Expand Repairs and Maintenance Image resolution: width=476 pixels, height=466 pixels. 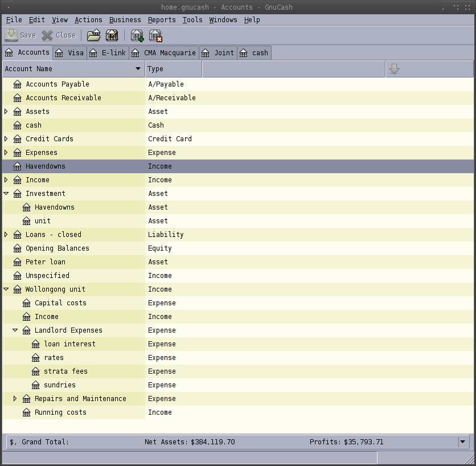pos(15,399)
